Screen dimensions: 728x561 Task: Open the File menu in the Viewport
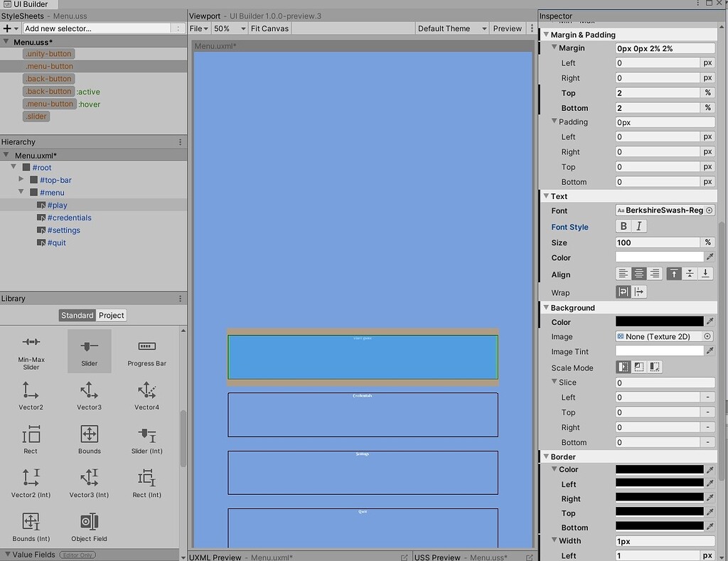pyautogui.click(x=196, y=28)
